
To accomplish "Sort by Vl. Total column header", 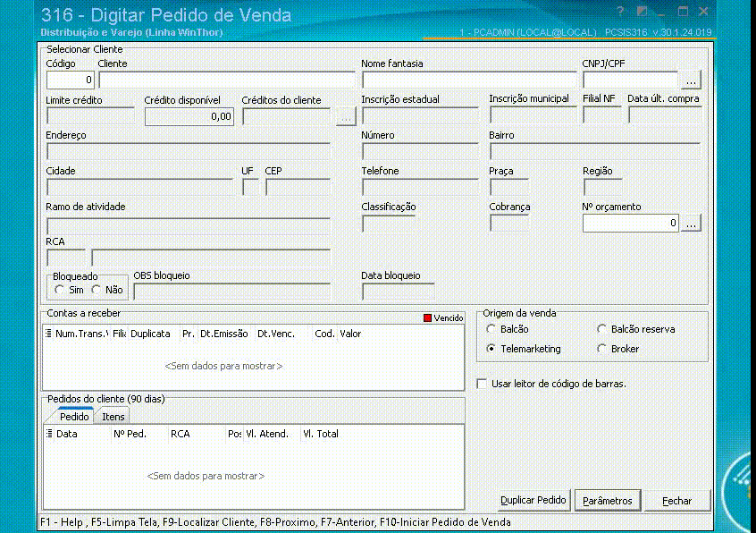I will [x=321, y=434].
